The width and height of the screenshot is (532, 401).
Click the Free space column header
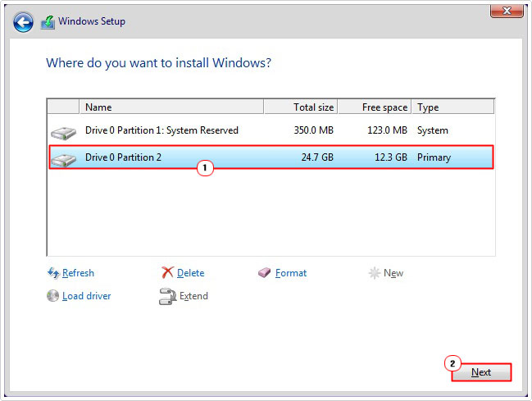point(375,107)
